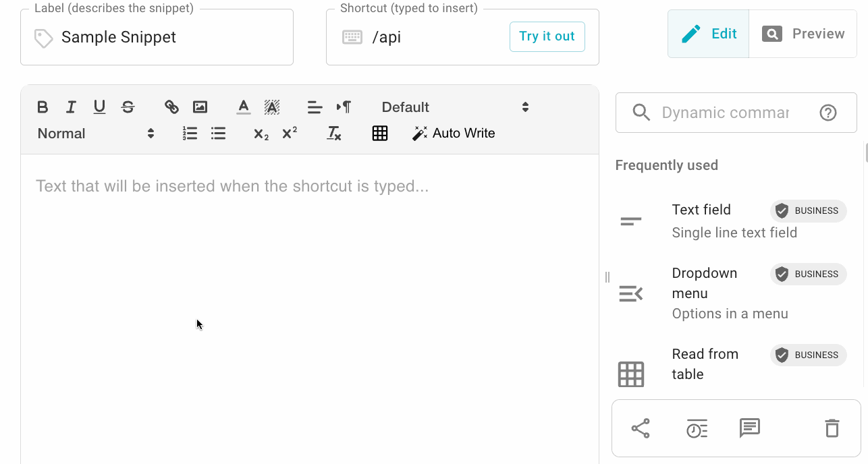This screenshot has height=464, width=868.
Task: Open the Normal text size dropdown
Action: (96, 134)
